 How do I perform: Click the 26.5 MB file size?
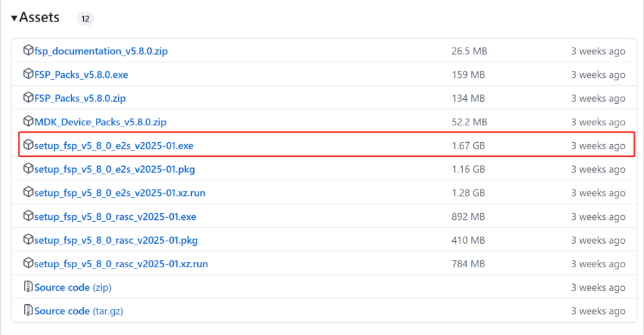click(x=470, y=51)
